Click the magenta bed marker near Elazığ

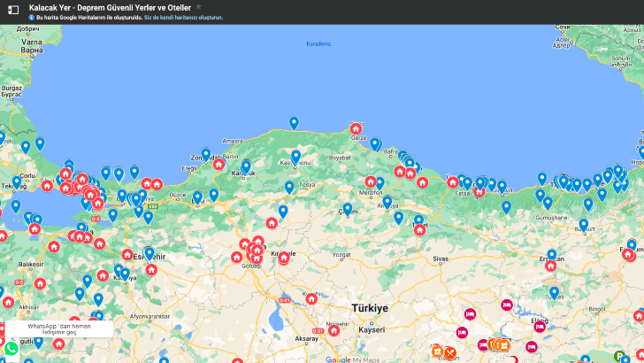pyautogui.click(x=540, y=326)
